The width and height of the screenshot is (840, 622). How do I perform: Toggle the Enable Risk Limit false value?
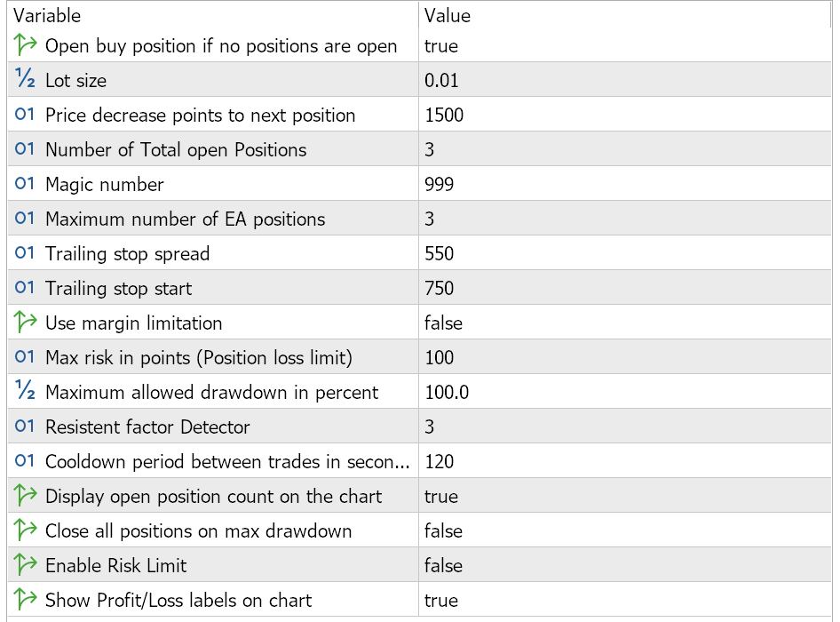pyautogui.click(x=443, y=565)
